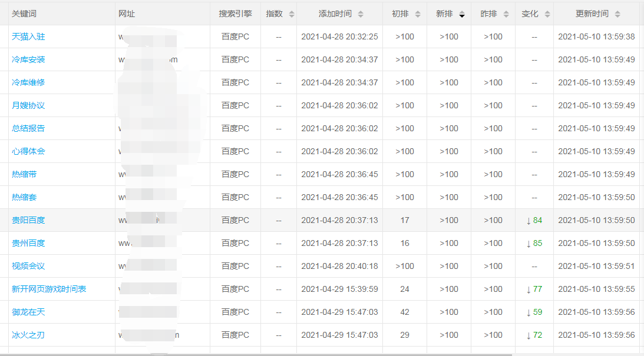Open keyword link 冰火之刃

(x=28, y=335)
